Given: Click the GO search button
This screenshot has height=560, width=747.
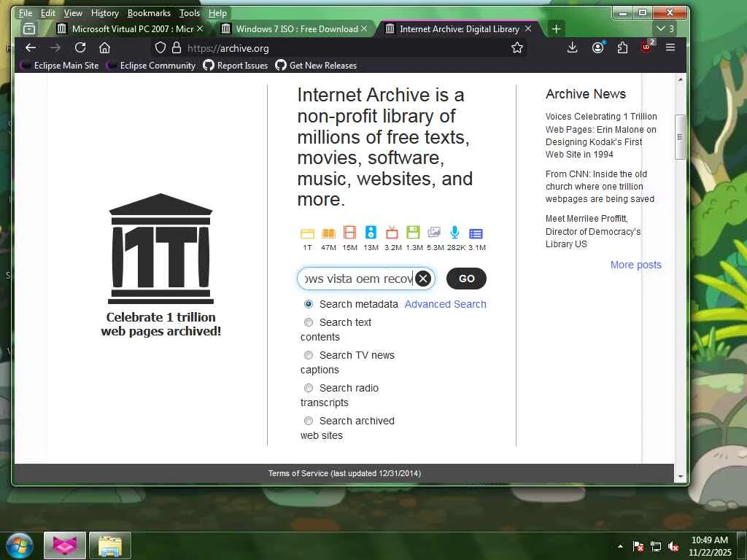Looking at the screenshot, I should 466,279.
